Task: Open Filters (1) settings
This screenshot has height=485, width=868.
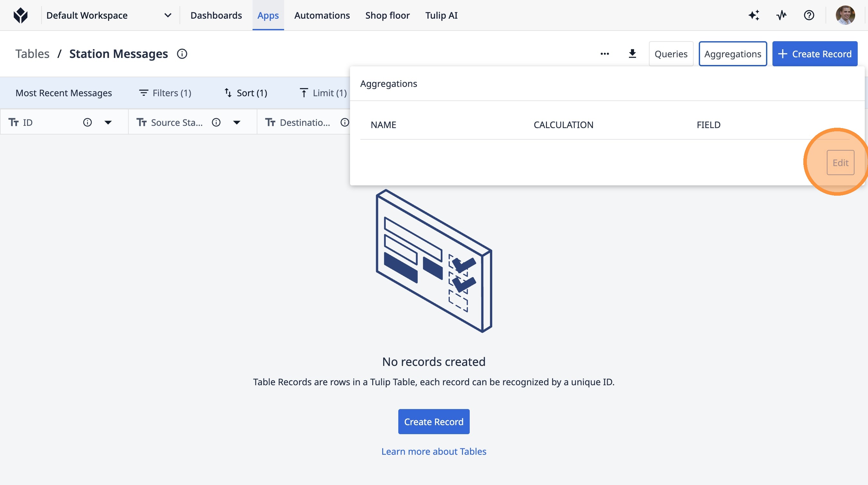Action: [165, 93]
